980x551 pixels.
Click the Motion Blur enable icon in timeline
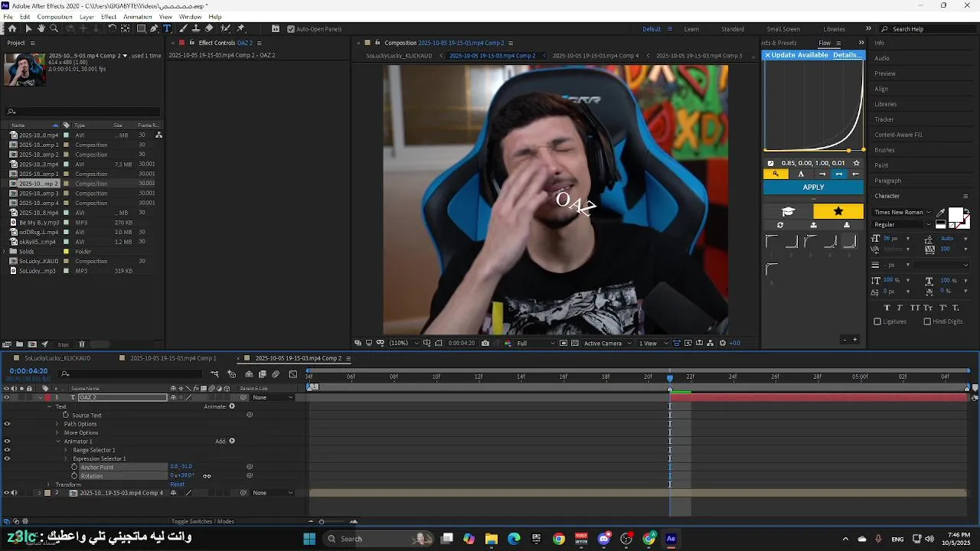276,374
